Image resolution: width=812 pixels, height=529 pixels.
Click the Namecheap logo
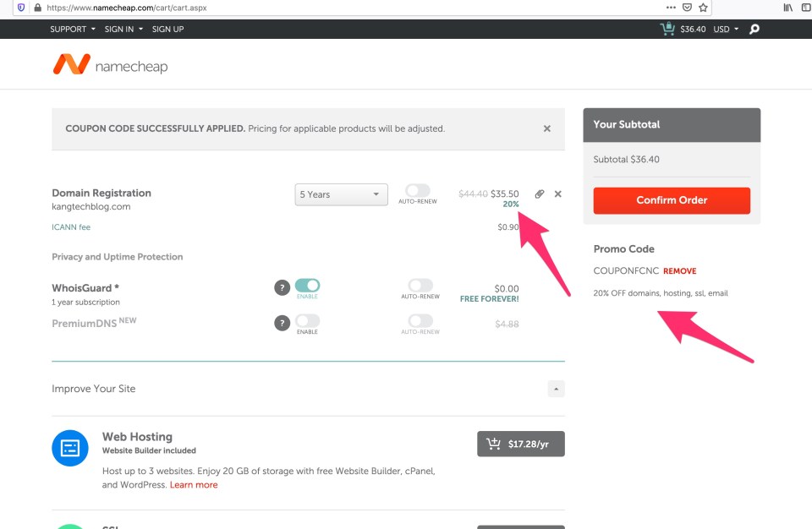[x=110, y=65]
